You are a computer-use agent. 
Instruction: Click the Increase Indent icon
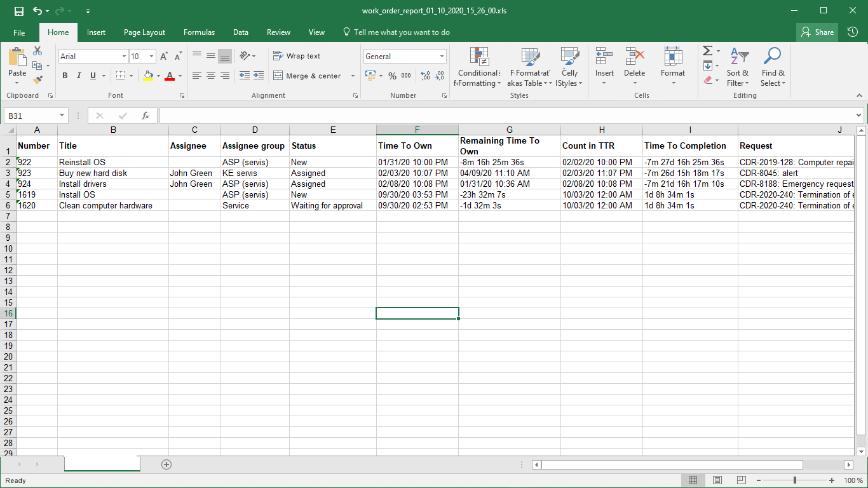coord(259,76)
